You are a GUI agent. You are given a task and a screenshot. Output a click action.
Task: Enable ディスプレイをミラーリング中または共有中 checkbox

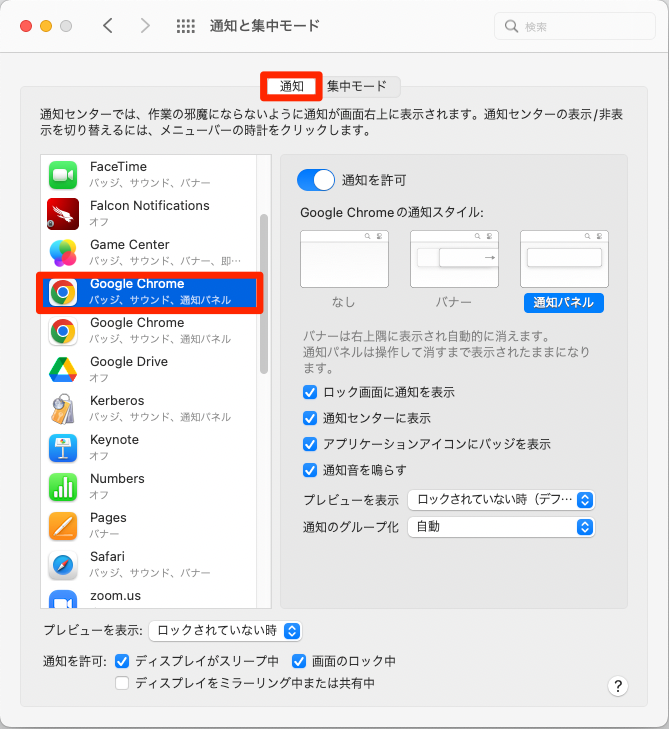pyautogui.click(x=122, y=683)
